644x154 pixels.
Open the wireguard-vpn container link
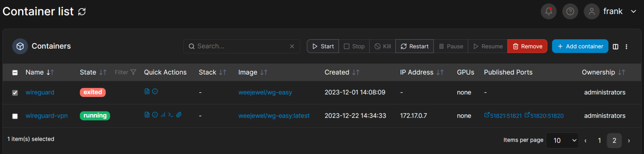pyautogui.click(x=47, y=116)
